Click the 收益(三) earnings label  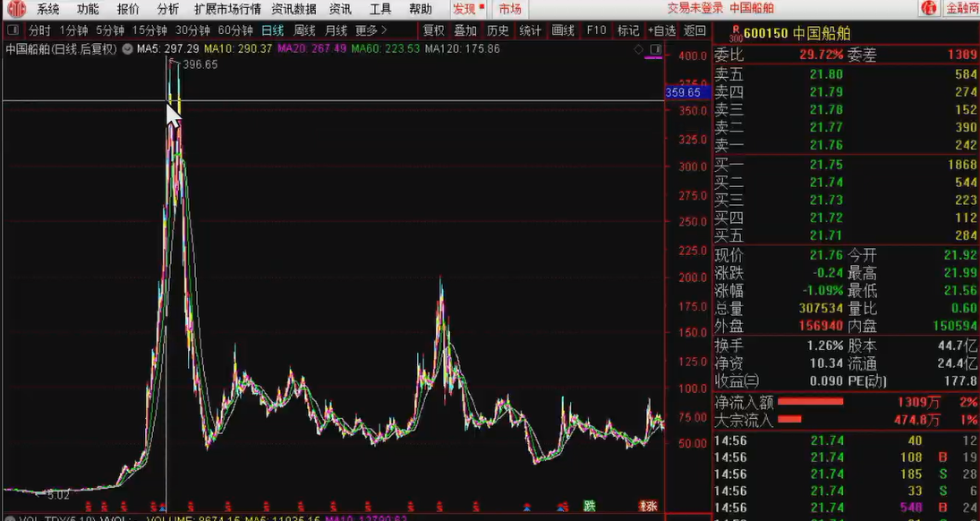point(735,380)
